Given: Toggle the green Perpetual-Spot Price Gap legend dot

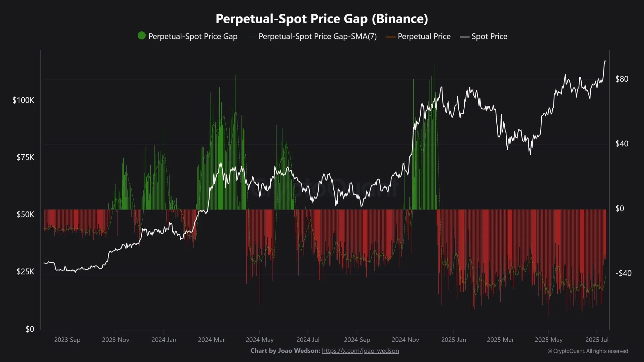Looking at the screenshot, I should pyautogui.click(x=142, y=36).
